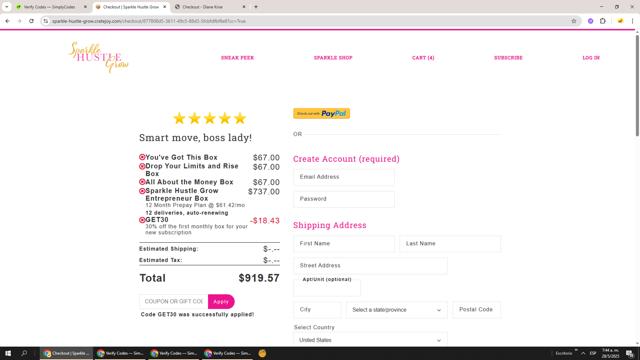Open Windows taskbar search
Image resolution: width=640 pixels, height=360 pixels.
click(x=24, y=353)
